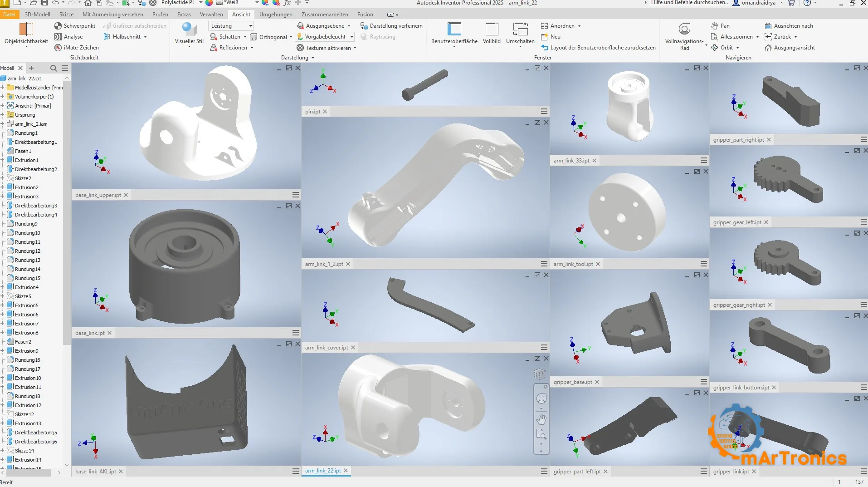
Task: Toggle iMate-Zeichen visibility
Action: coord(76,48)
